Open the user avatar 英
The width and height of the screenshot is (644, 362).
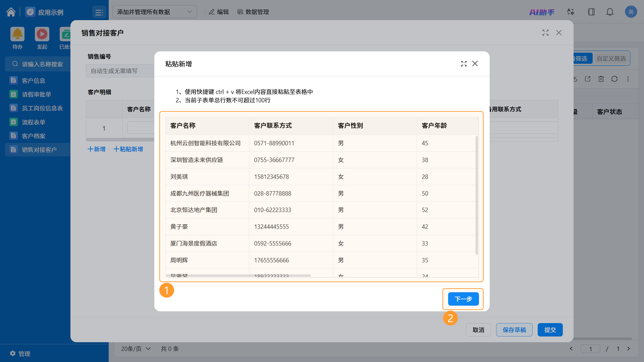point(631,12)
